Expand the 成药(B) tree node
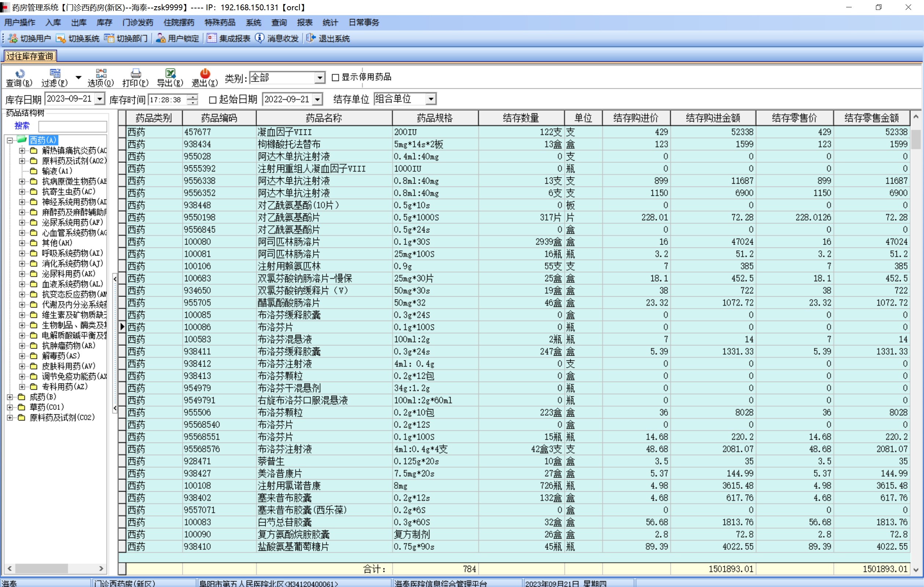Viewport: 924px width, 587px height. point(10,397)
